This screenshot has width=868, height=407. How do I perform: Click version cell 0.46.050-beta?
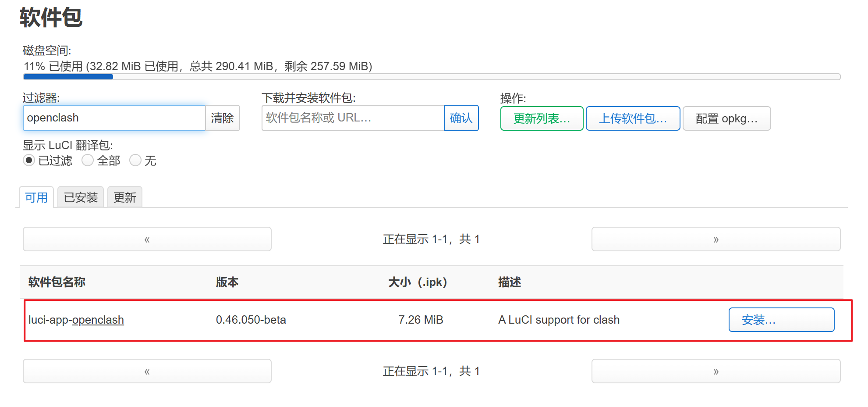point(251,320)
